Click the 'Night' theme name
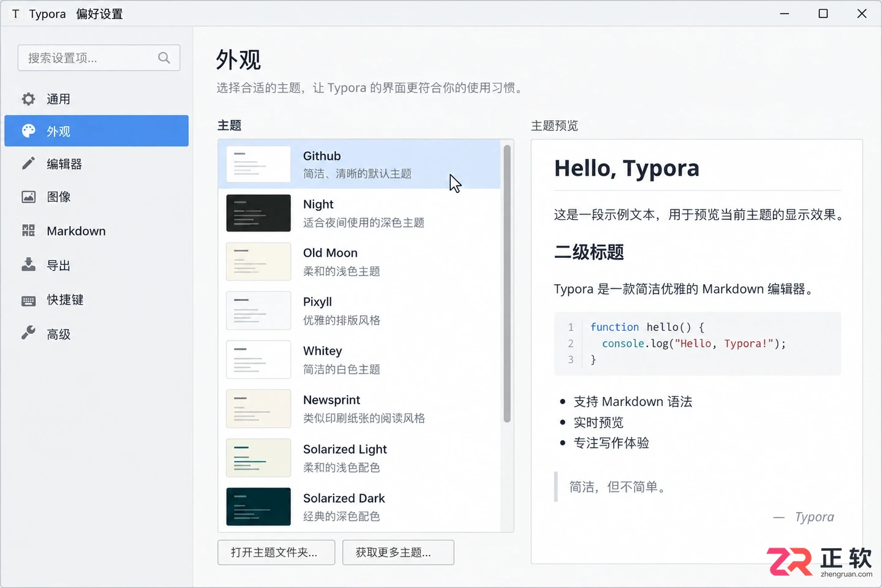The width and height of the screenshot is (882, 588). click(318, 204)
